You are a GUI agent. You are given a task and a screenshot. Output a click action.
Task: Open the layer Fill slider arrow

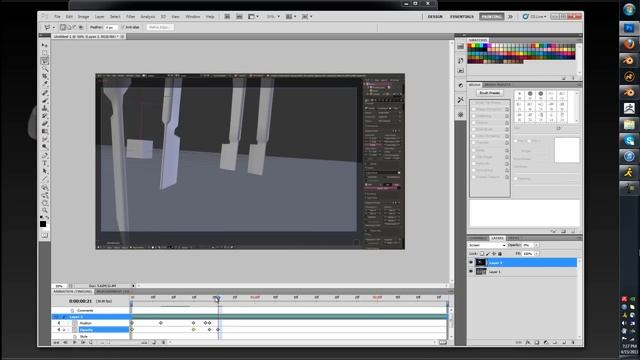tap(536, 253)
